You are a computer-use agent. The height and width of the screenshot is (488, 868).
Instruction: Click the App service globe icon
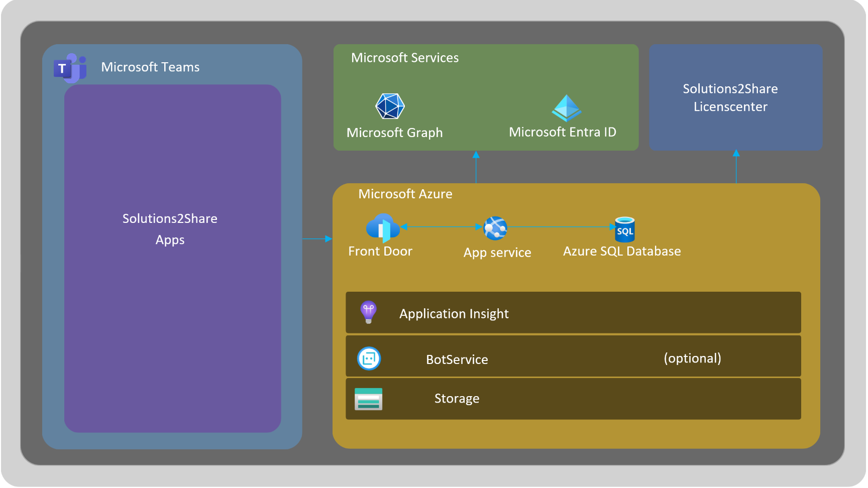pos(495,228)
